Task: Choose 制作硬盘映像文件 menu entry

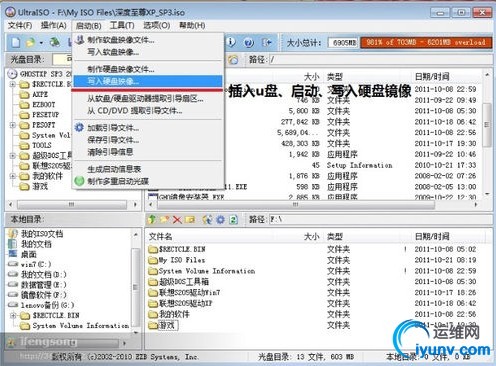Action: 148,69
